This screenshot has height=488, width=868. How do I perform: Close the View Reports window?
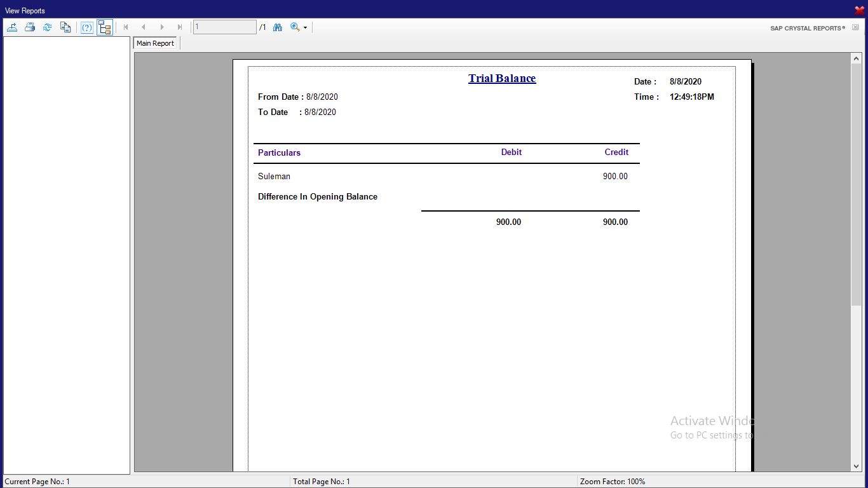pyautogui.click(x=860, y=10)
